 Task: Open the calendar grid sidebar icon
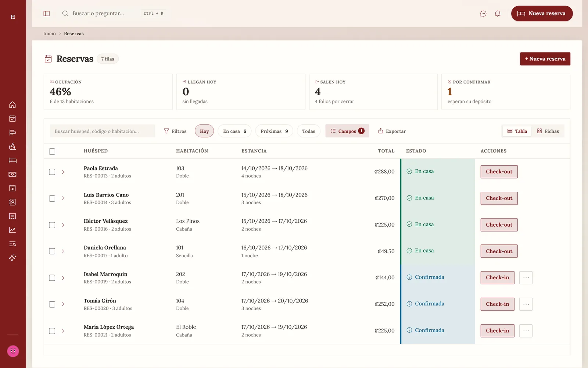[x=12, y=188]
